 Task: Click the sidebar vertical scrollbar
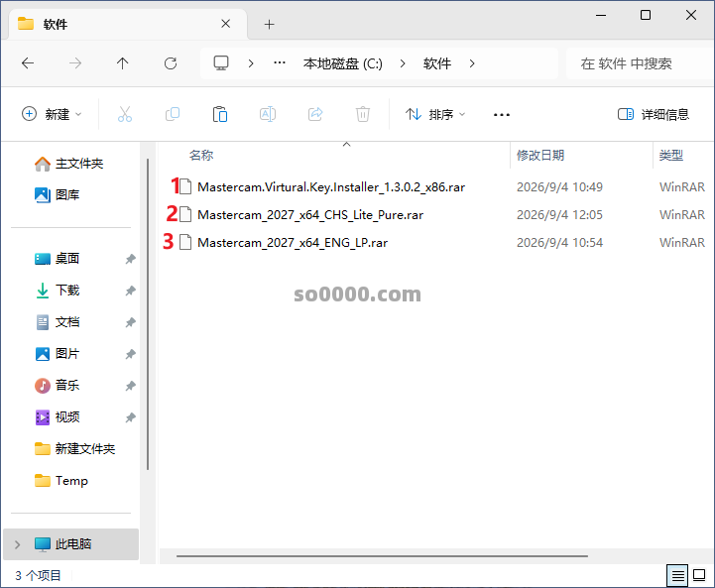click(x=148, y=314)
